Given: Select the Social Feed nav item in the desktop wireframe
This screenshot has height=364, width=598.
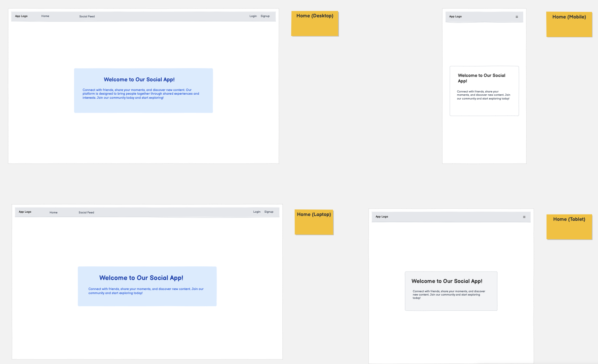Looking at the screenshot, I should pyautogui.click(x=87, y=17).
